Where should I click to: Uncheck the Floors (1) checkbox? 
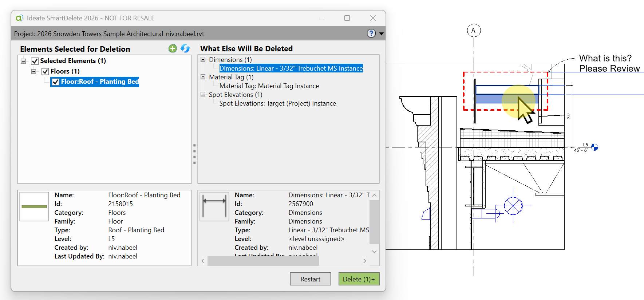click(45, 71)
